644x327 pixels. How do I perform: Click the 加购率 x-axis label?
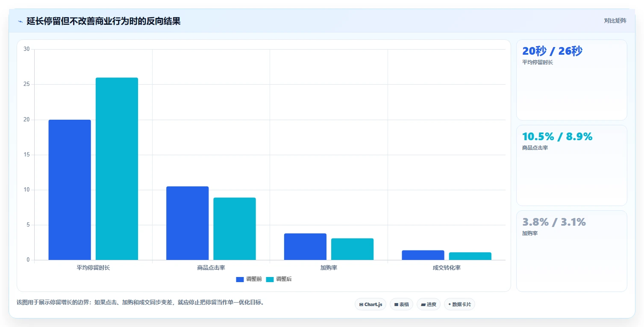coord(329,268)
